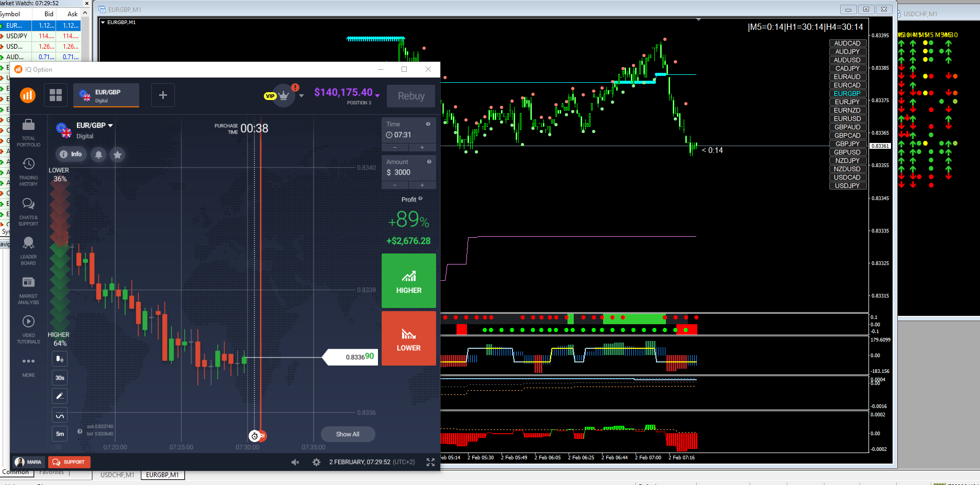
Task: Click the orange IQ Option logo icon
Action: [28, 95]
